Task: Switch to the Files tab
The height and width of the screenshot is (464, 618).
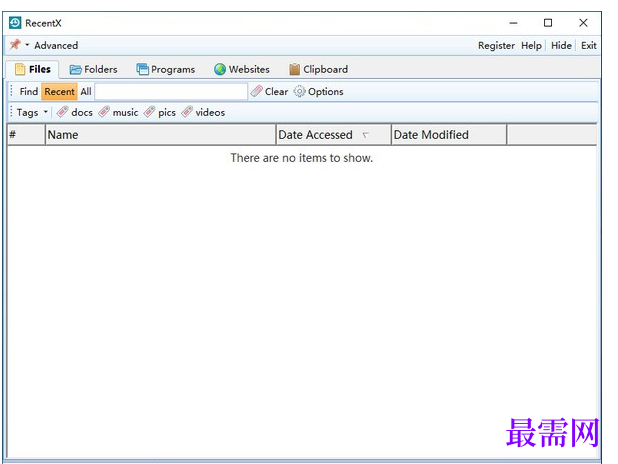Action: click(33, 69)
